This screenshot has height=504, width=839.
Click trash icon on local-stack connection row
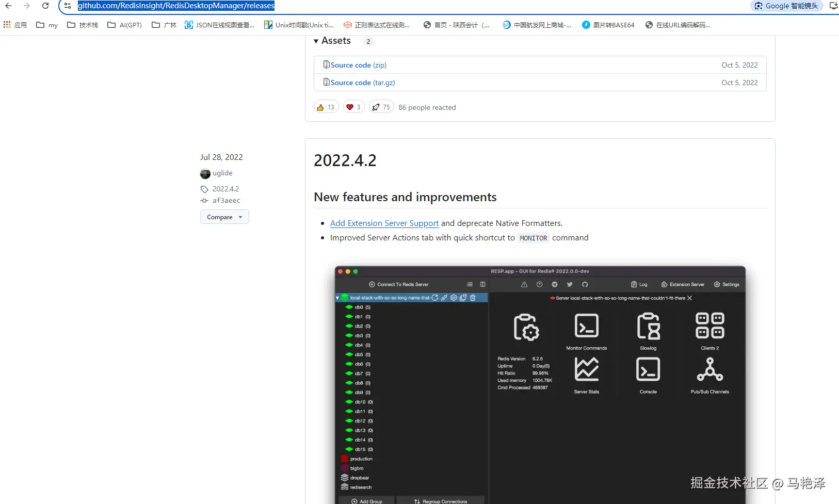[473, 298]
